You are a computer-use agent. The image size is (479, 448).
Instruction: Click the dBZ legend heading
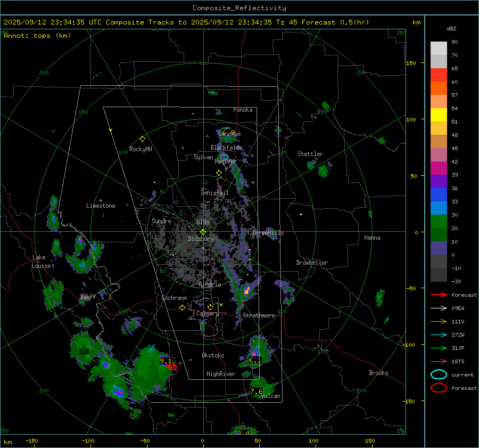[x=451, y=29]
